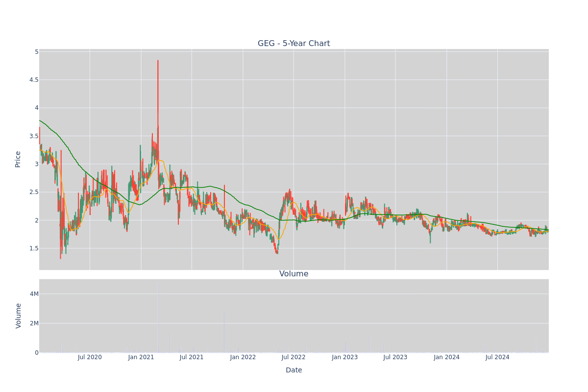Click the price tick label '2.5'
Screen dimensions: 588x392
(33, 192)
